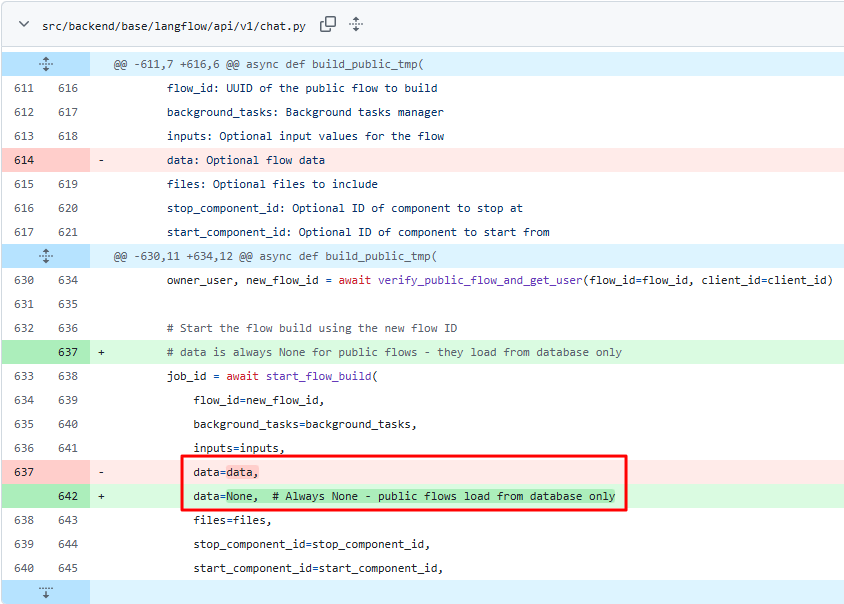
Task: Select line 'inputs: Optional input values for the flow'
Action: coord(305,136)
